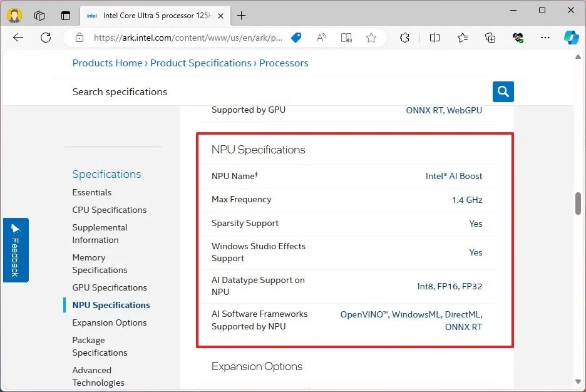Go to Products Home breadcrumb
The image size is (586, 392).
tap(107, 63)
